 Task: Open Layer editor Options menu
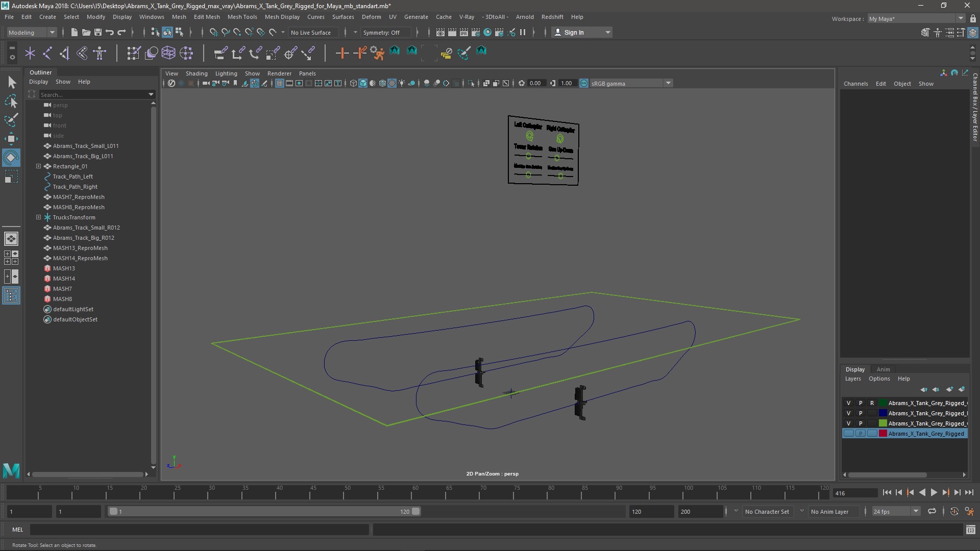click(879, 379)
